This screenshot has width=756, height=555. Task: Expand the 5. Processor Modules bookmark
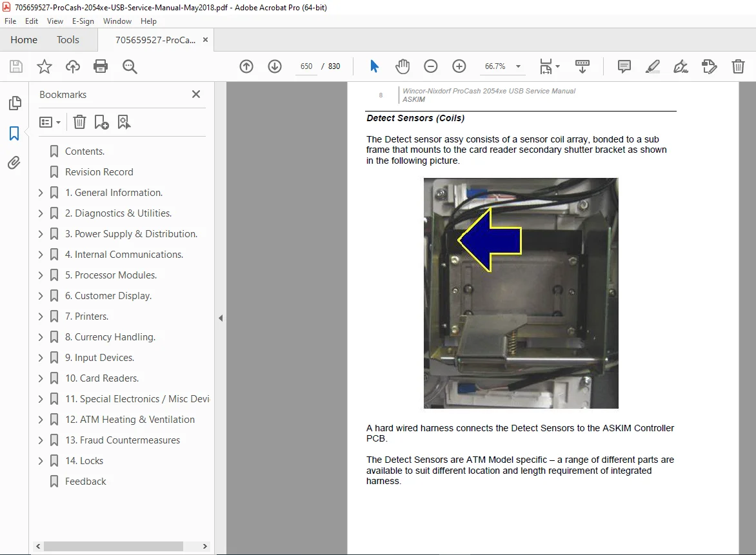click(x=41, y=275)
